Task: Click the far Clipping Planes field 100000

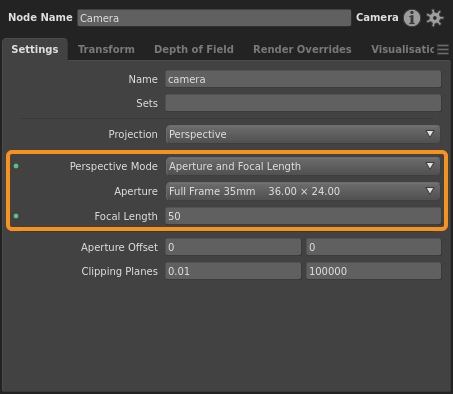Action: pyautogui.click(x=374, y=271)
